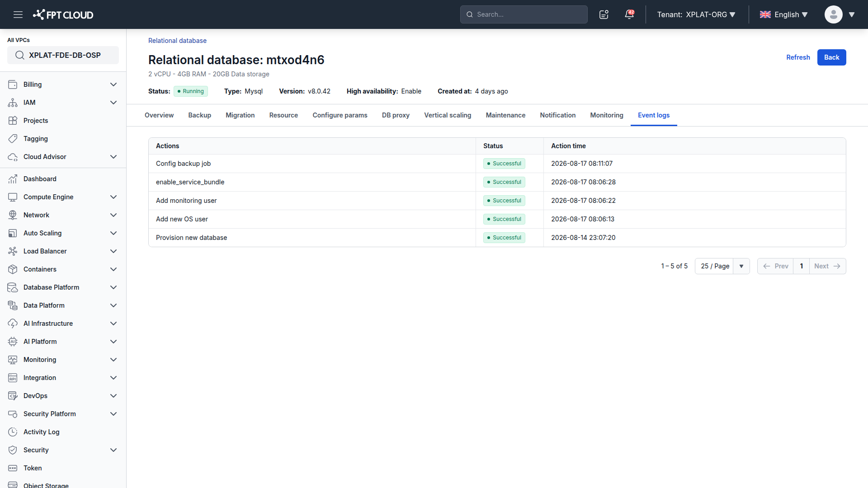Click the Config backup job row
This screenshot has width=868, height=488.
pos(497,164)
